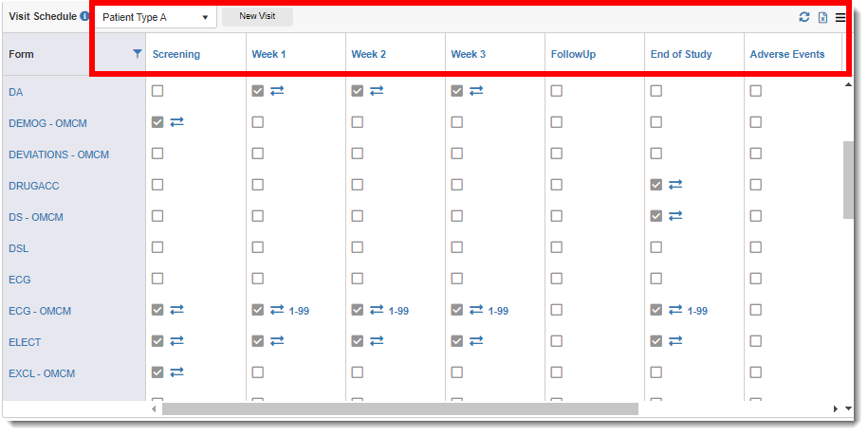This screenshot has width=868, height=435.
Task: Click the Visit Schedule info icon
Action: pos(85,17)
